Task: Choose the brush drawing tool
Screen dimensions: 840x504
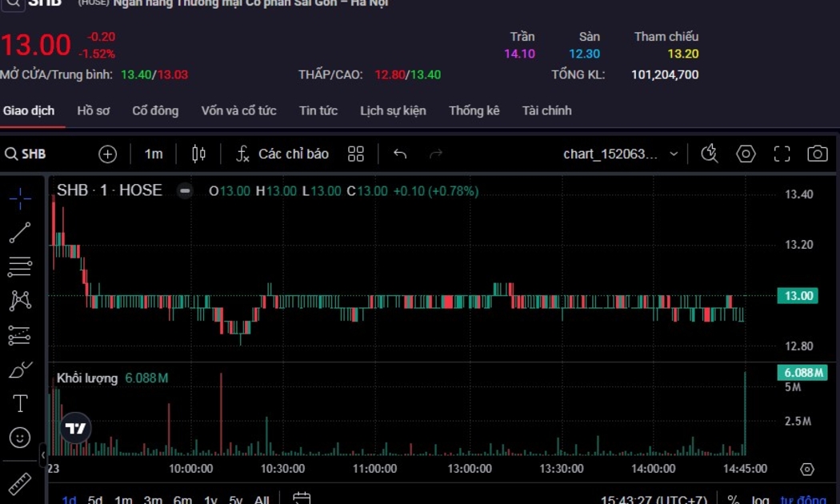Action: (20, 370)
